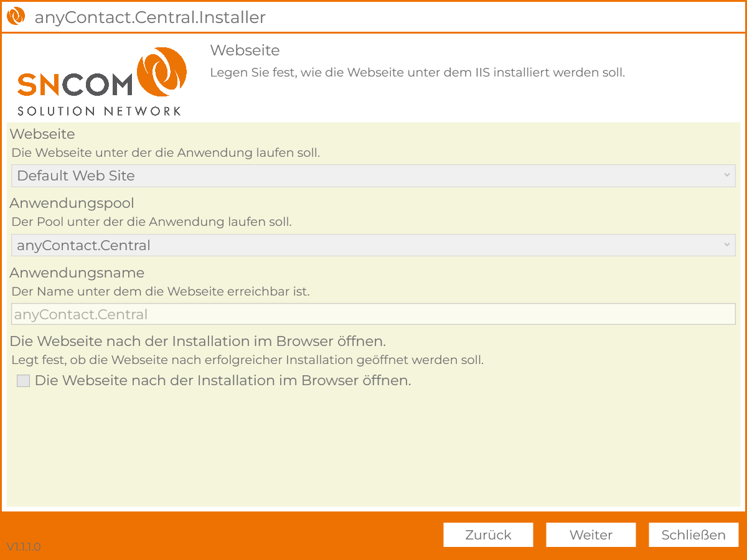Click the version label V1.1.1.0
The image size is (747, 560).
(24, 547)
